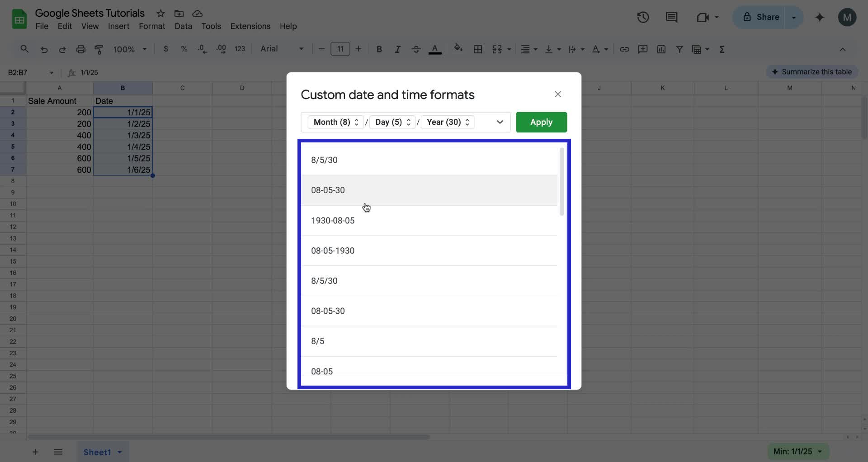868x462 pixels.
Task: Open the functions (sigma) menu
Action: [722, 49]
